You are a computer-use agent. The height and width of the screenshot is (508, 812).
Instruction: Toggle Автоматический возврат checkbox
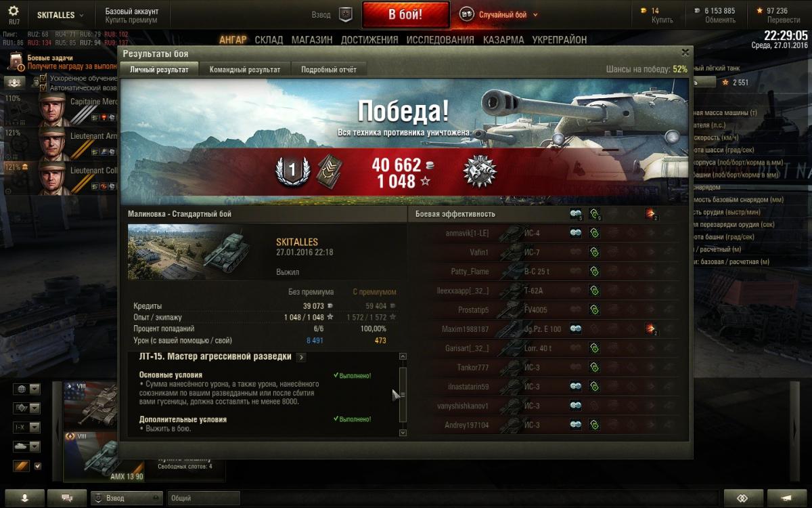pos(43,88)
